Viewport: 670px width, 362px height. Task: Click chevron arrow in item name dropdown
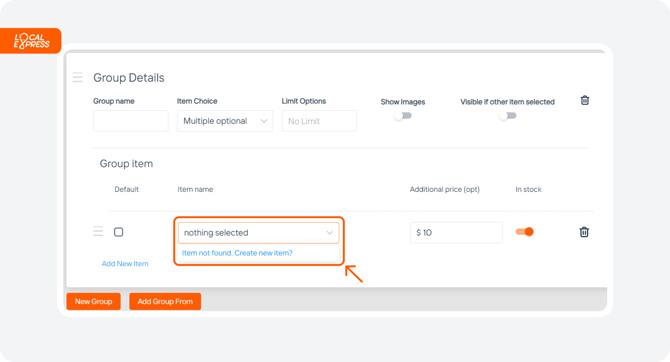(x=329, y=233)
